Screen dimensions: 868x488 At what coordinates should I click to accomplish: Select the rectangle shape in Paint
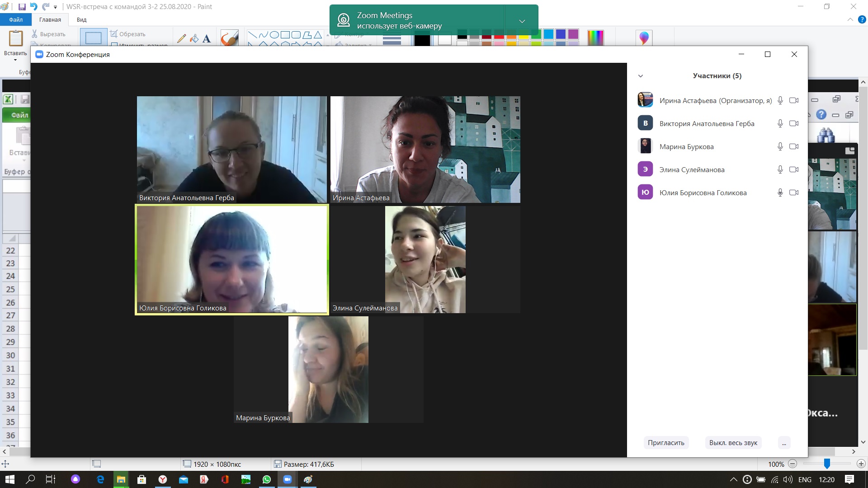coord(285,35)
